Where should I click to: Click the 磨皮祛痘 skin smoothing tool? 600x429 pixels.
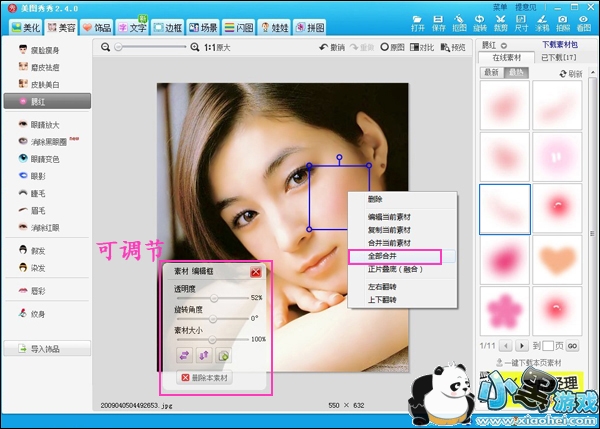(47, 66)
